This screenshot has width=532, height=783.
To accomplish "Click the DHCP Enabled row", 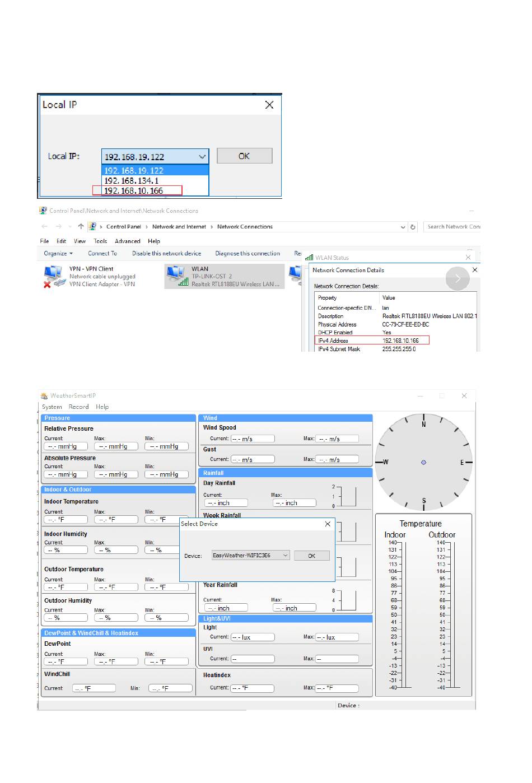I will 396,332.
